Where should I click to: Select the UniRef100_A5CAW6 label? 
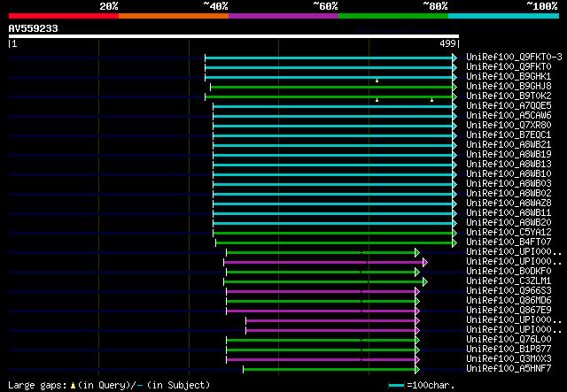tap(509, 116)
